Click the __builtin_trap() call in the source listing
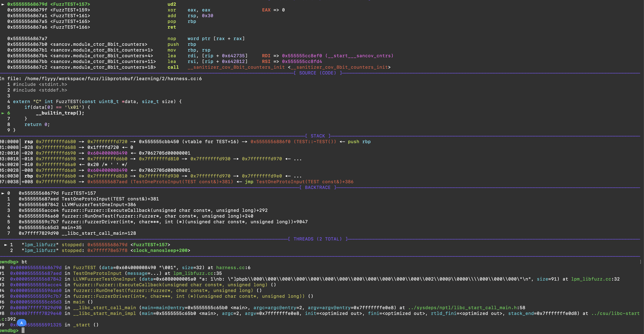This screenshot has width=644, height=334. pos(60,113)
